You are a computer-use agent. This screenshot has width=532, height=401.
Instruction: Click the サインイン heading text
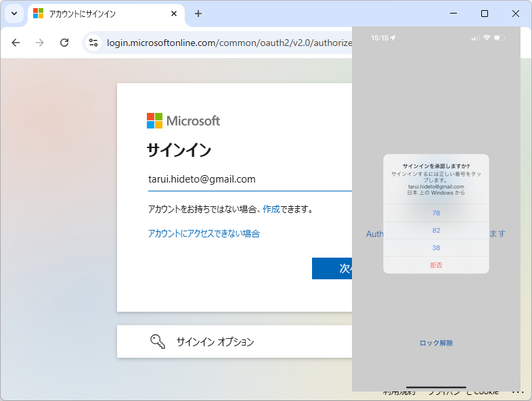179,150
